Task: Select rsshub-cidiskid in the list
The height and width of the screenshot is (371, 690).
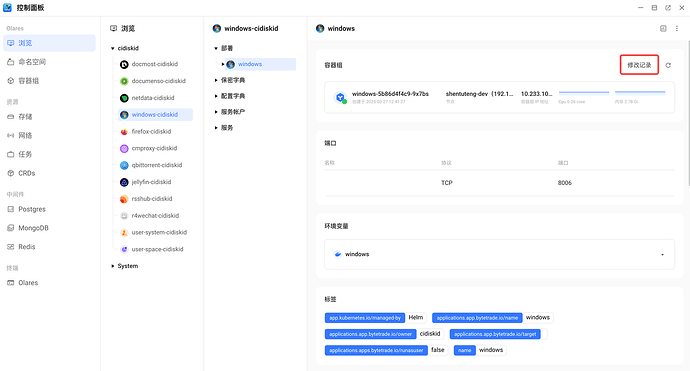Action: [x=152, y=199]
